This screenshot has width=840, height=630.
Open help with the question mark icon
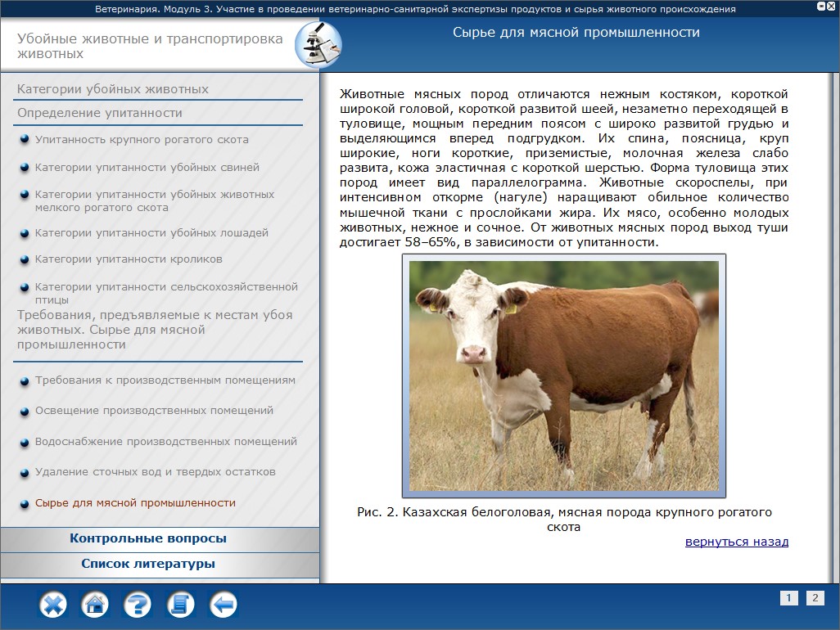[x=138, y=605]
